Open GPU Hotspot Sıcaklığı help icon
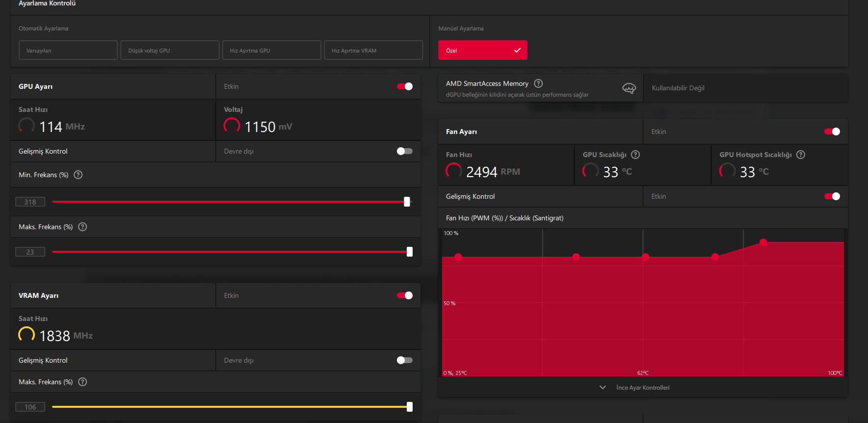Image resolution: width=868 pixels, height=423 pixels. point(801,155)
